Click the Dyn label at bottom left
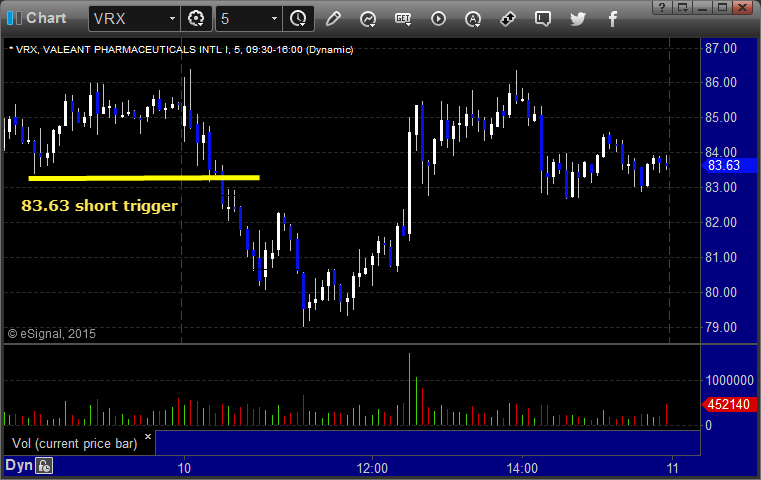Screen dimensions: 761x480 click(18, 465)
